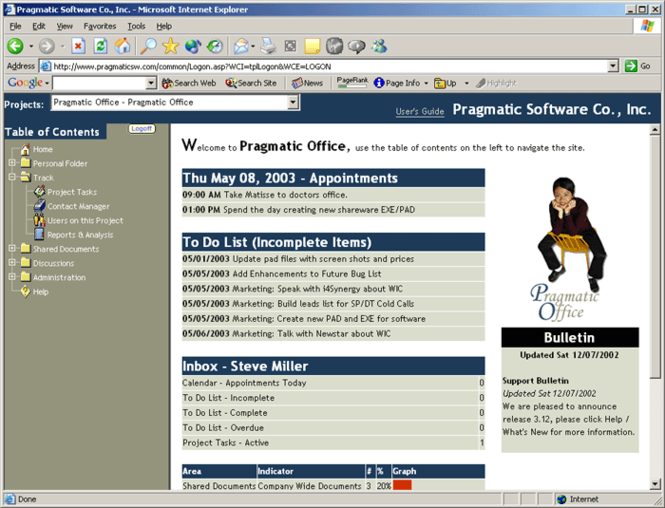Open the View menu
Image resolution: width=665 pixels, height=508 pixels.
[64, 26]
